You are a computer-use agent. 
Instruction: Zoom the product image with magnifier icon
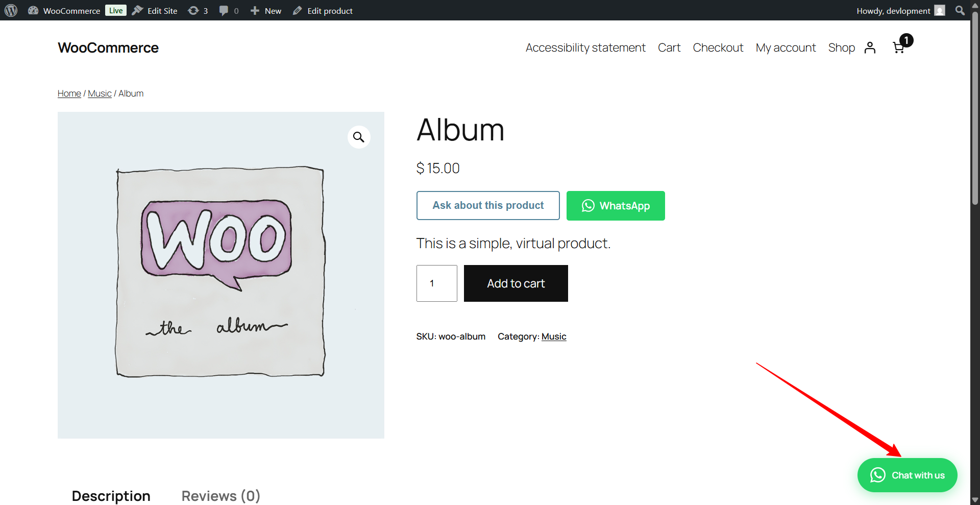pos(359,137)
